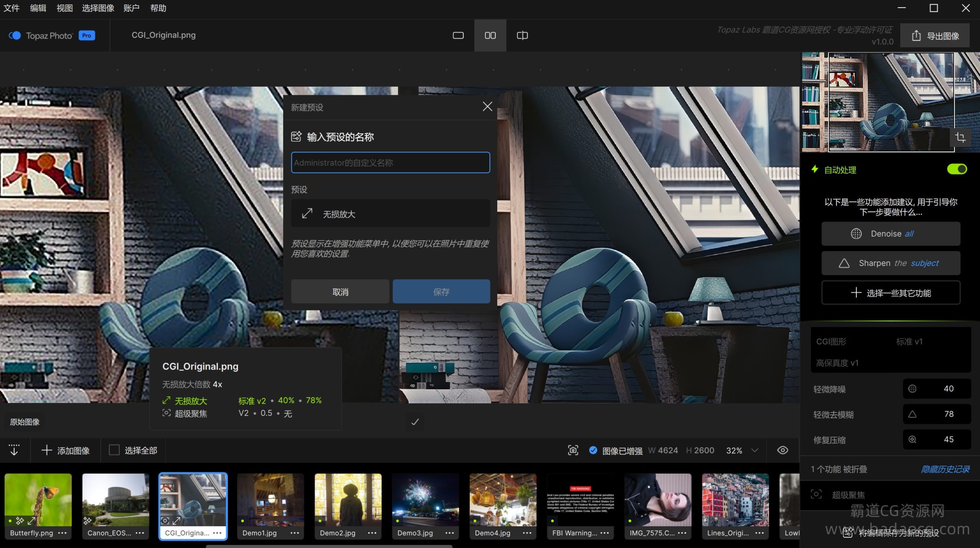Close the 新建预设 dialog

coord(487,106)
